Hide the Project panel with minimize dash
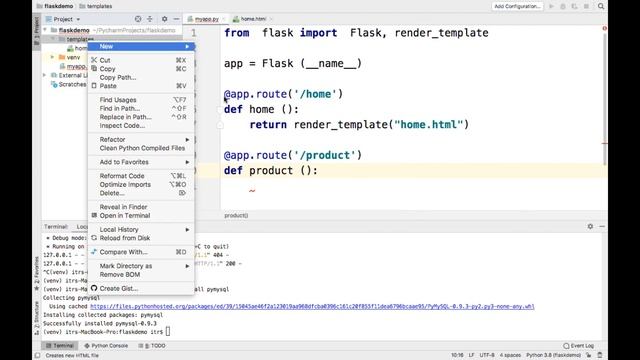This screenshot has width=640, height=360. tap(176, 19)
